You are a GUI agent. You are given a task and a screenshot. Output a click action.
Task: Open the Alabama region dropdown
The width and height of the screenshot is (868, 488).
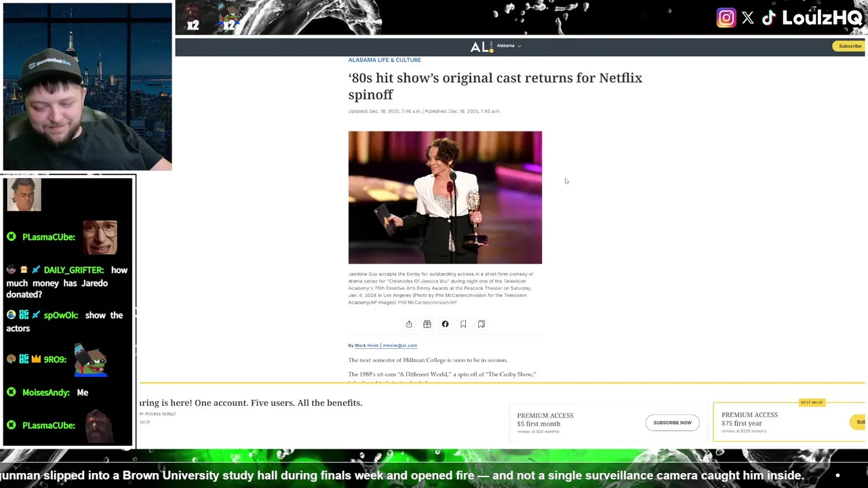(509, 46)
